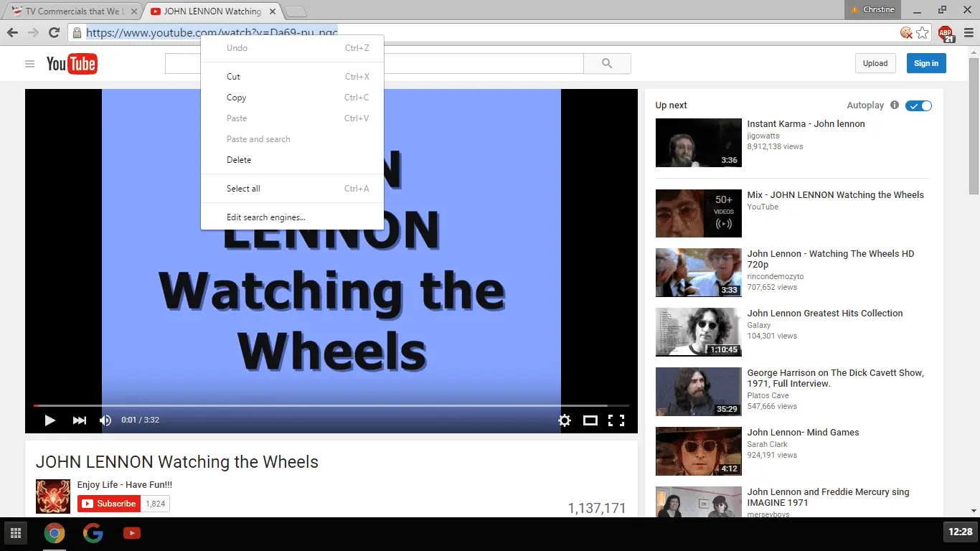Choose Copy from the context menu
The height and width of the screenshot is (551, 980).
[292, 98]
